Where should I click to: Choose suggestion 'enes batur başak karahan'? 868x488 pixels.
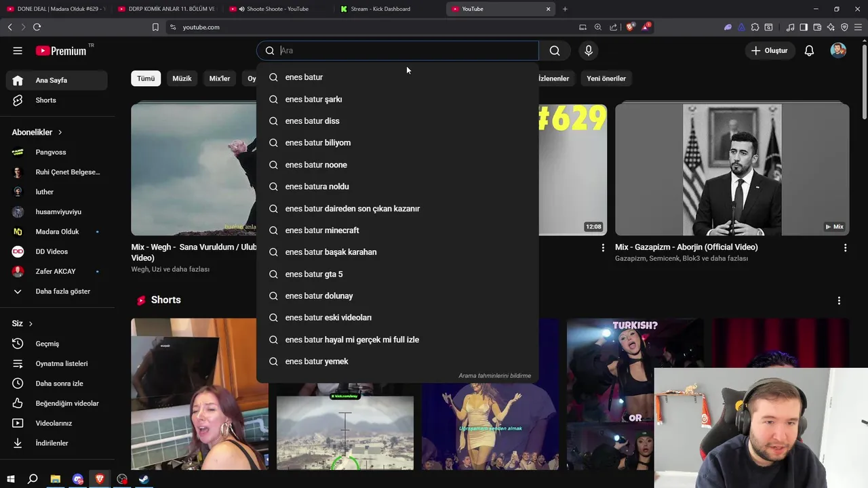(397, 252)
